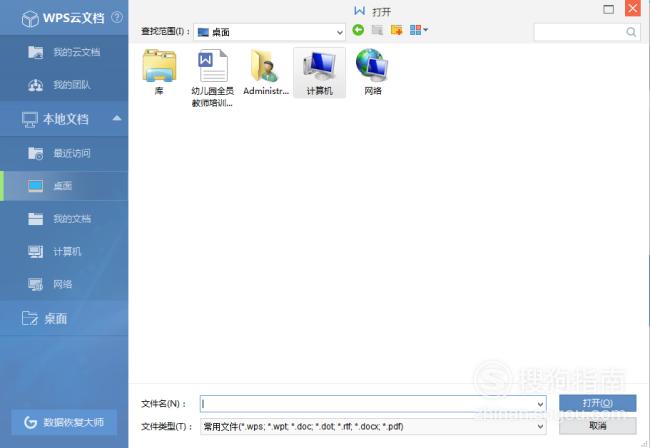
Task: Select Desktop (桌面) in sidebar list
Action: point(64,186)
